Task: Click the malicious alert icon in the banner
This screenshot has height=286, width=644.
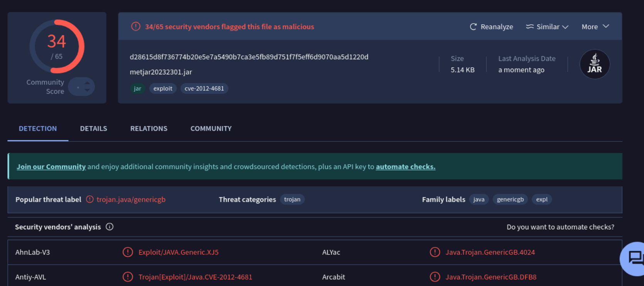Action: [135, 27]
